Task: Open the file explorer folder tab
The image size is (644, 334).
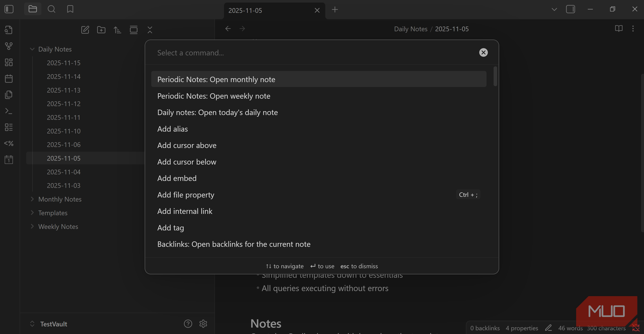Action: coord(33,9)
